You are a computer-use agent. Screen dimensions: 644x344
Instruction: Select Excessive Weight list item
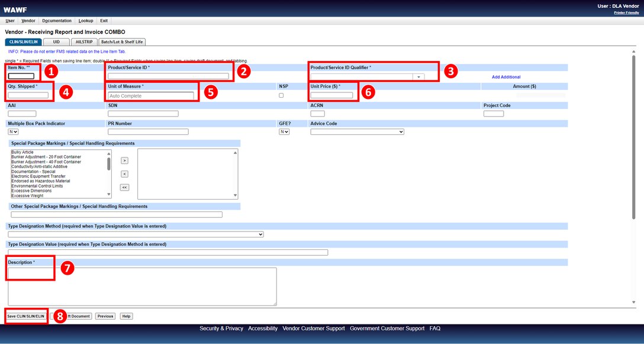pos(27,196)
